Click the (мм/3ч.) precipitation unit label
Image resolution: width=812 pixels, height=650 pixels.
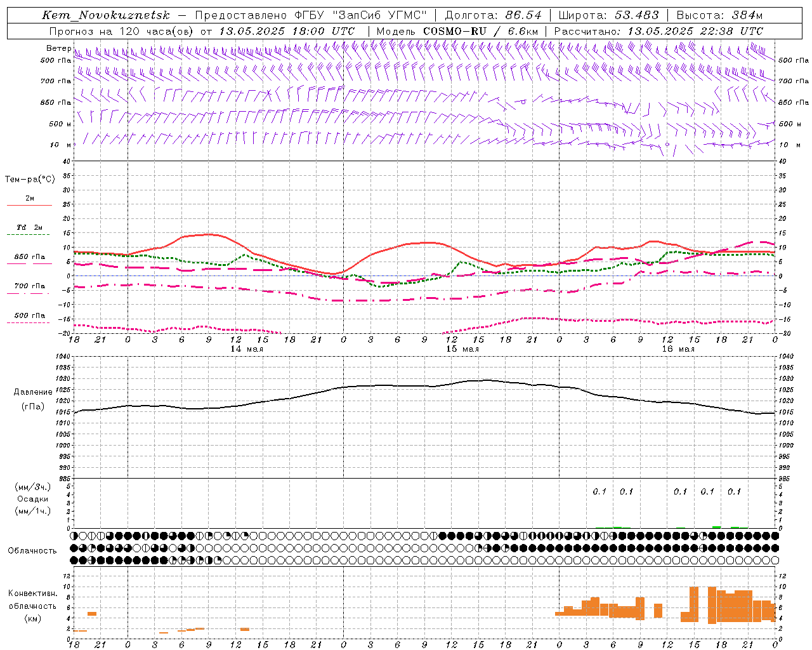coord(33,487)
